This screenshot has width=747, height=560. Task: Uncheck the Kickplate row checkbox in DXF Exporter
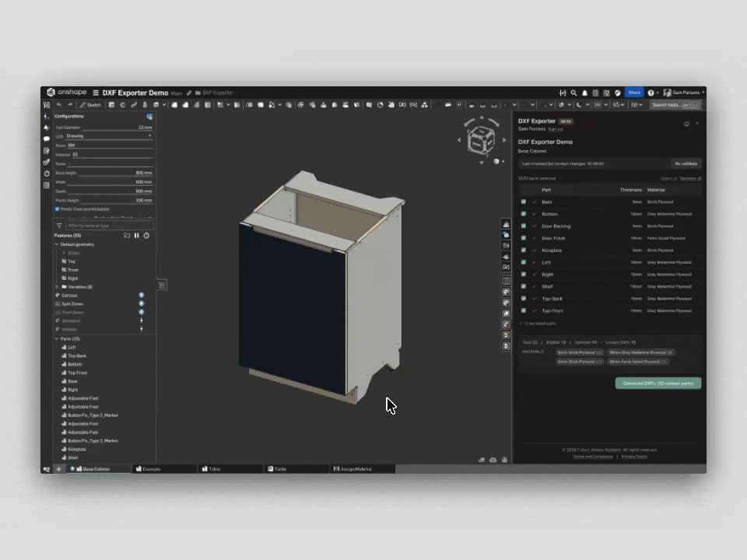point(524,250)
